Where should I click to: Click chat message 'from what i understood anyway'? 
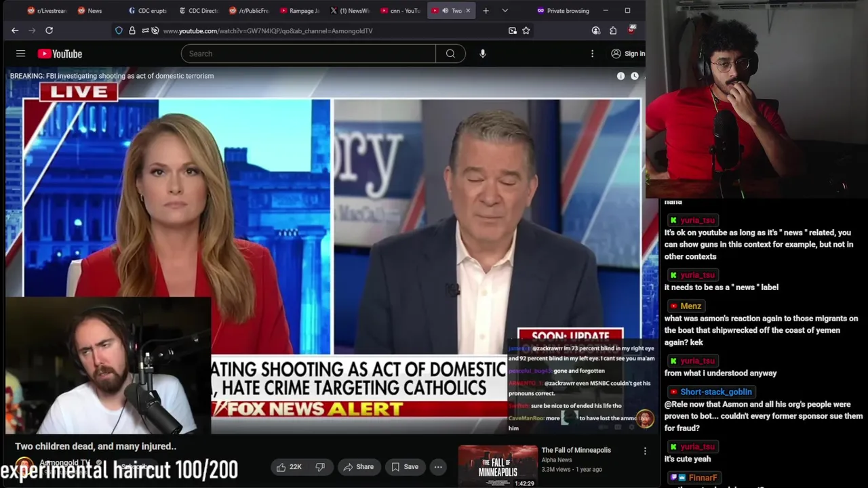(720, 373)
